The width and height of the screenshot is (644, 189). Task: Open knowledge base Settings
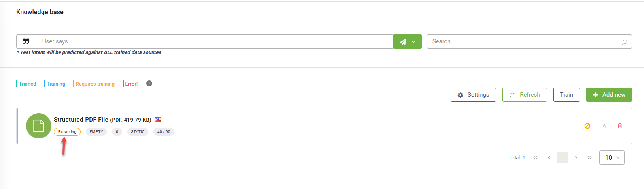[x=473, y=95]
